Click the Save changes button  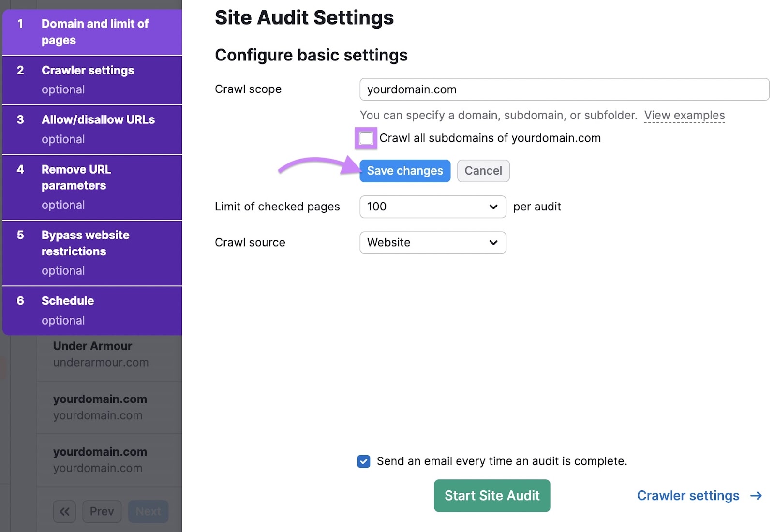tap(405, 170)
